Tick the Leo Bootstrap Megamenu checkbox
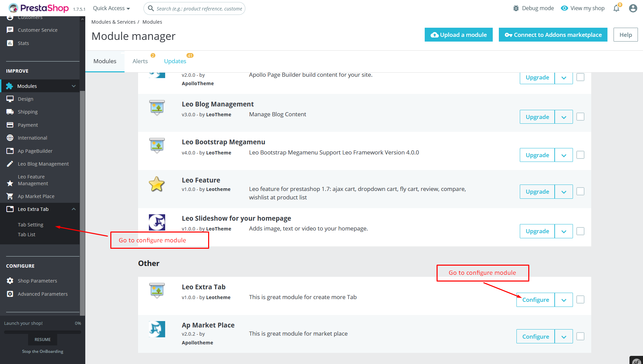The image size is (643, 364). (580, 155)
